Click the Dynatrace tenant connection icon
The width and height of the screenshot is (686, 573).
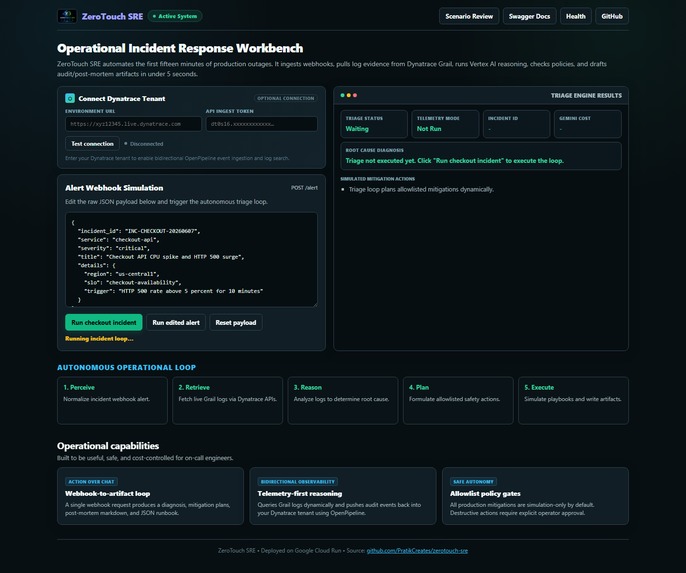point(70,98)
